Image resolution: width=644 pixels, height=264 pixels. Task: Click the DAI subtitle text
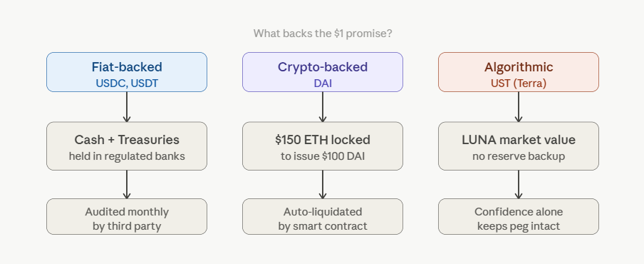click(323, 83)
